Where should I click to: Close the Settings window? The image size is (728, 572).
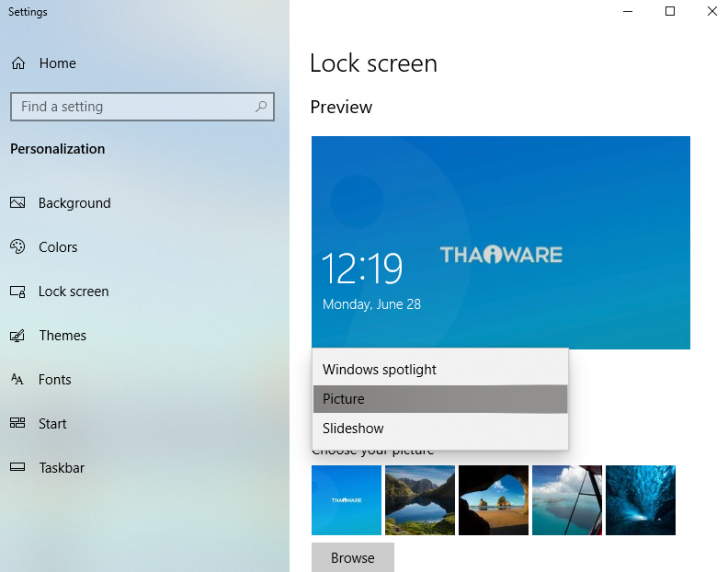tap(712, 11)
